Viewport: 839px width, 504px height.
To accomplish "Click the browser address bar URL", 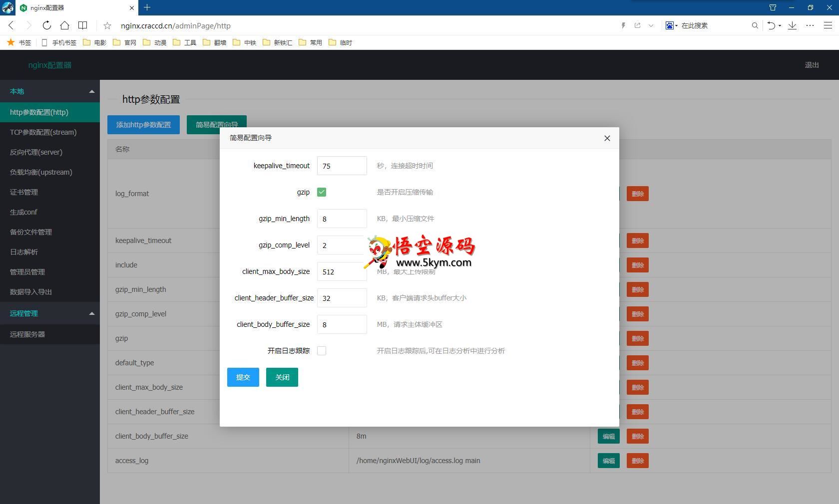I will coord(176,25).
